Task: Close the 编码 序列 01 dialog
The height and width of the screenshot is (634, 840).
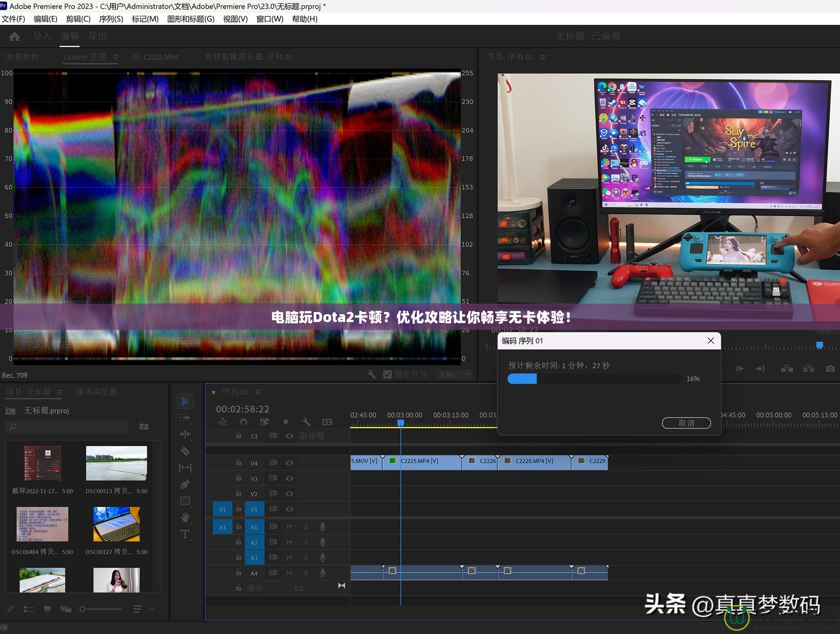Action: click(x=710, y=341)
